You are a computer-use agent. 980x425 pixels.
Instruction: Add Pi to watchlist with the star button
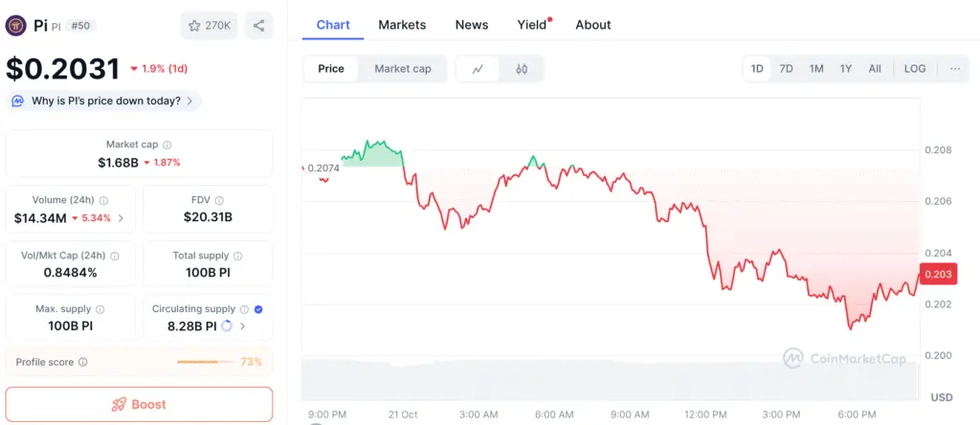point(209,26)
